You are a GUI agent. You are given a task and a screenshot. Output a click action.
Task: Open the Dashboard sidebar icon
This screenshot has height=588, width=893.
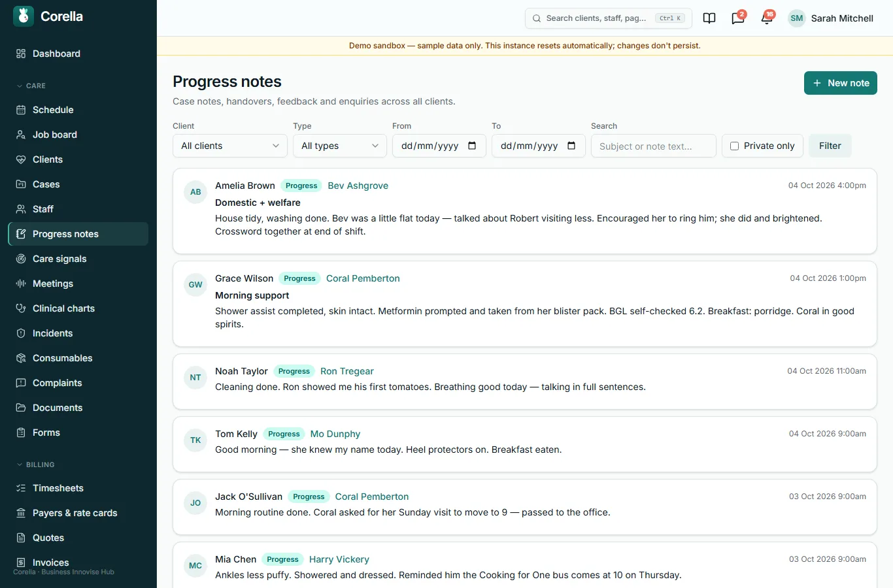click(x=21, y=54)
